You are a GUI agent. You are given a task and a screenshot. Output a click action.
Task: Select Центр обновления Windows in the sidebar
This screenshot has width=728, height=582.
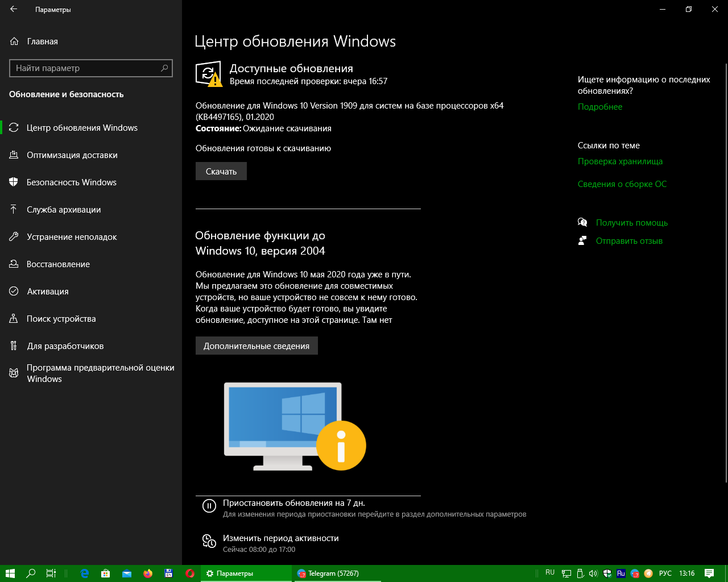click(91, 128)
